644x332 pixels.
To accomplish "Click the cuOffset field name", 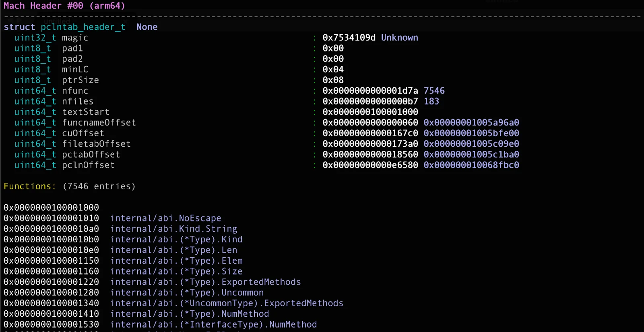I will tap(83, 133).
